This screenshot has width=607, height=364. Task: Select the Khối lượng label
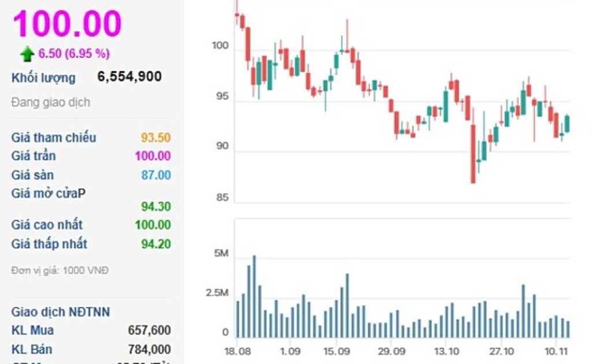(43, 78)
